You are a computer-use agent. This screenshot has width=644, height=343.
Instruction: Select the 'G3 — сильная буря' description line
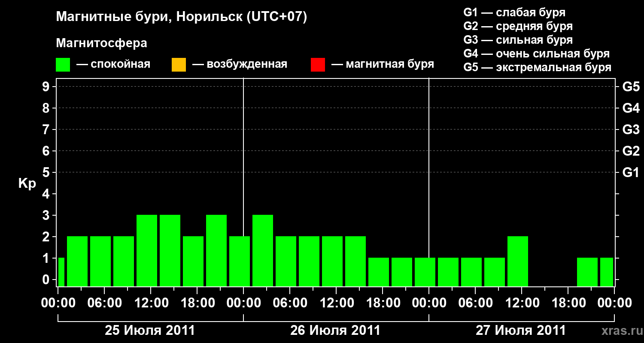pos(518,40)
